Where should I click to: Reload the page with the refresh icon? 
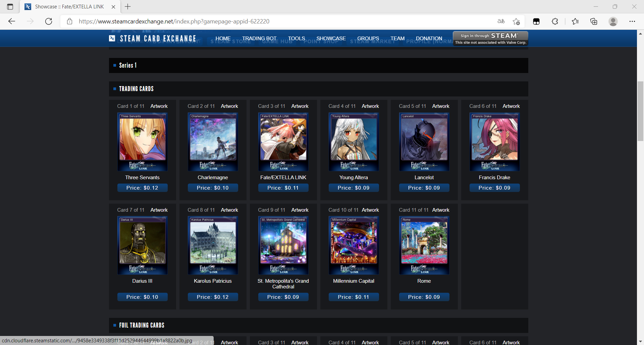[x=49, y=21]
